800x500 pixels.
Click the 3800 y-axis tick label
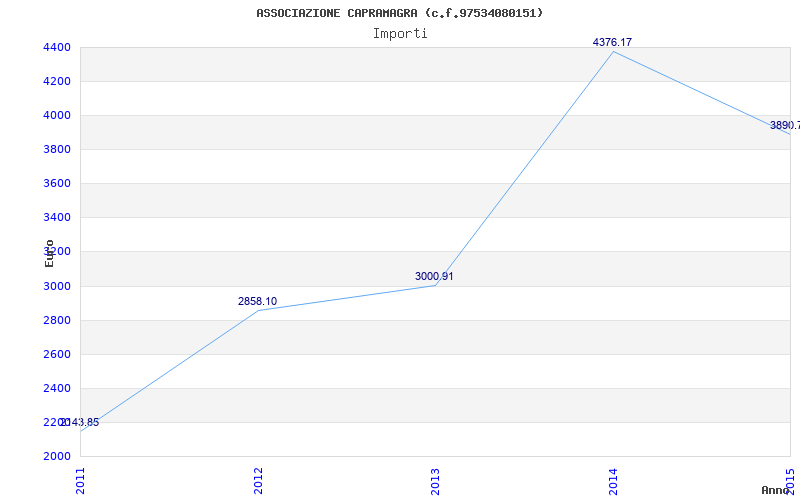57,149
